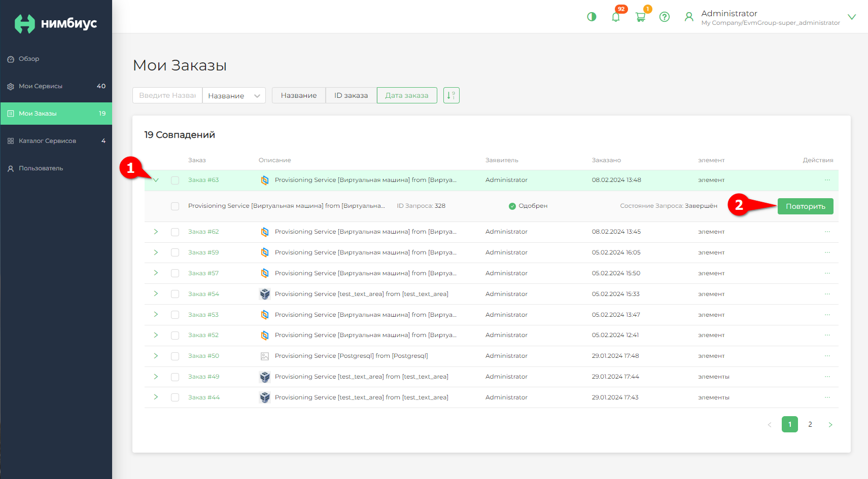Viewport: 868px width, 479px height.
Task: Check the checkbox for order #54
Action: pyautogui.click(x=175, y=294)
